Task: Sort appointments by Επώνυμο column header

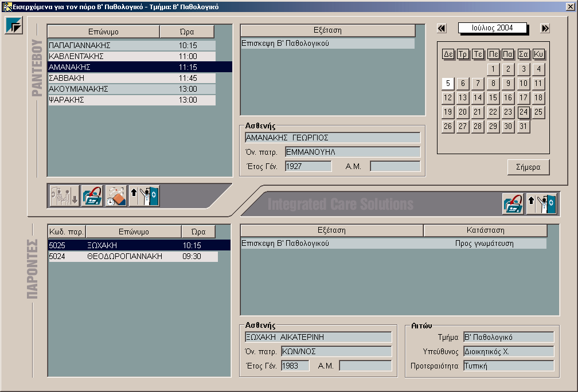Action: point(104,32)
